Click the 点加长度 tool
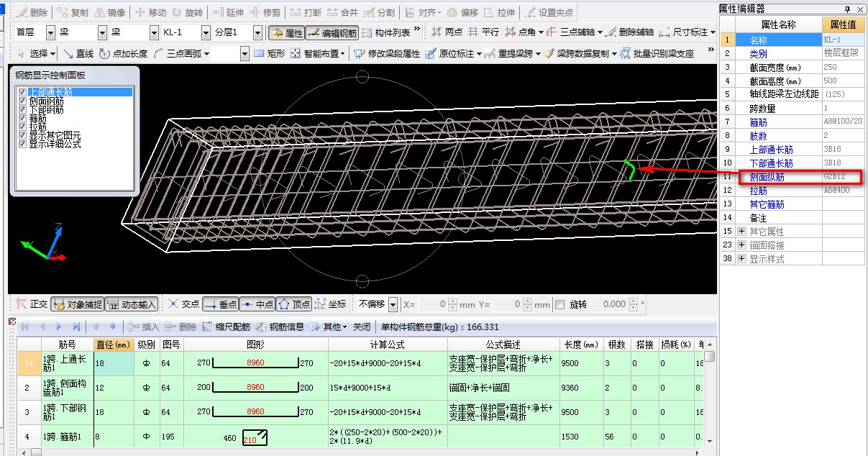868x456 pixels. (123, 53)
